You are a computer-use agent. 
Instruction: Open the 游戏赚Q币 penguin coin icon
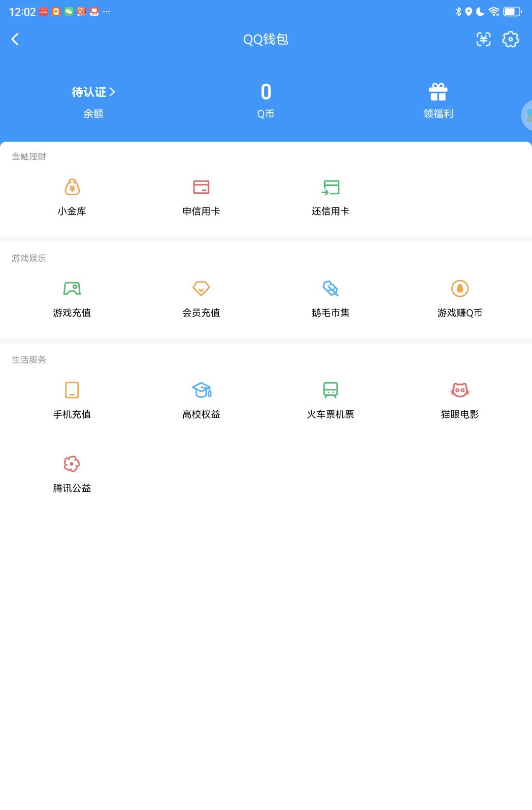(460, 288)
